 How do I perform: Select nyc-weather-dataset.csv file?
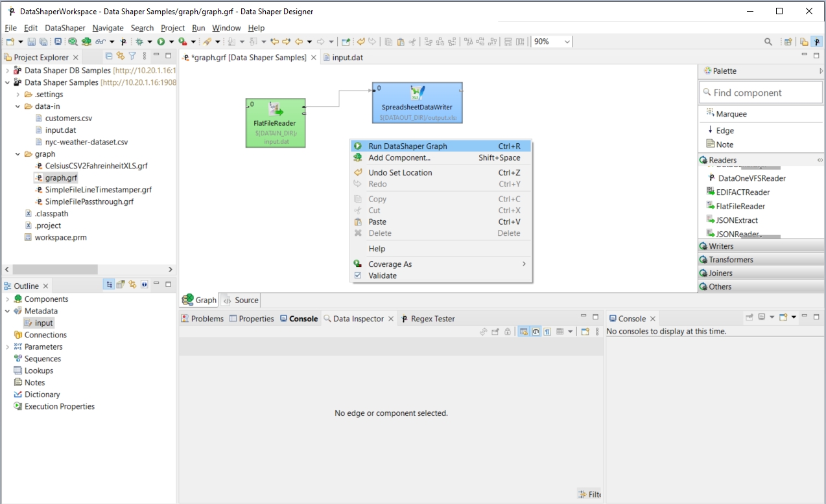point(82,142)
